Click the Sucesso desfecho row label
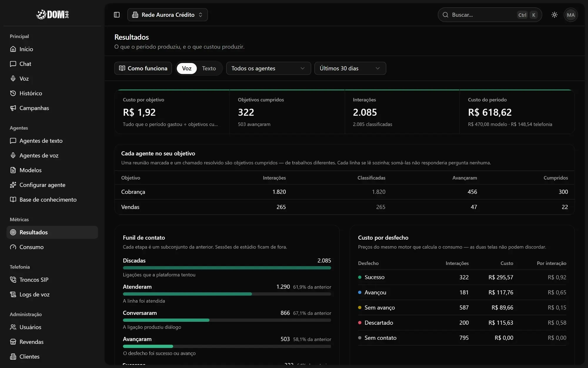The height and width of the screenshot is (368, 588). click(x=375, y=277)
